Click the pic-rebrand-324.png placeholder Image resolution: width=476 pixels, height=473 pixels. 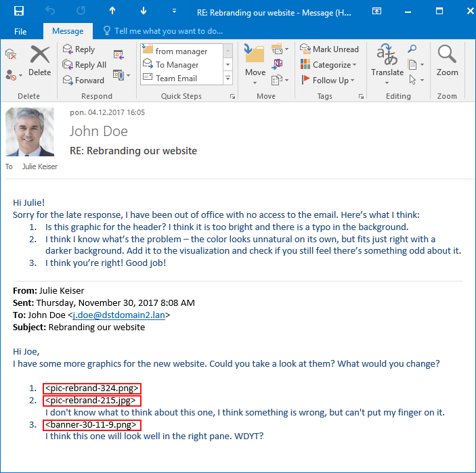click(x=92, y=388)
